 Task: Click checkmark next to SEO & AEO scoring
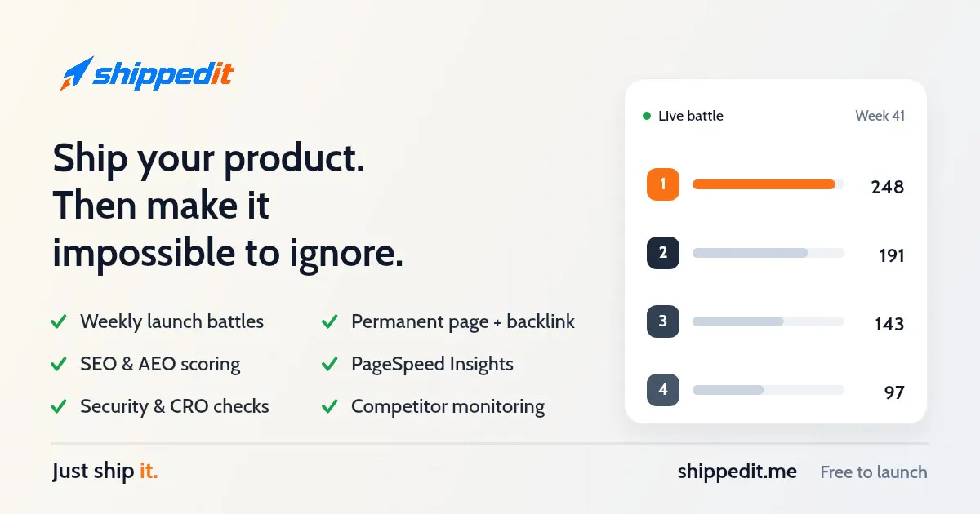[59, 365]
